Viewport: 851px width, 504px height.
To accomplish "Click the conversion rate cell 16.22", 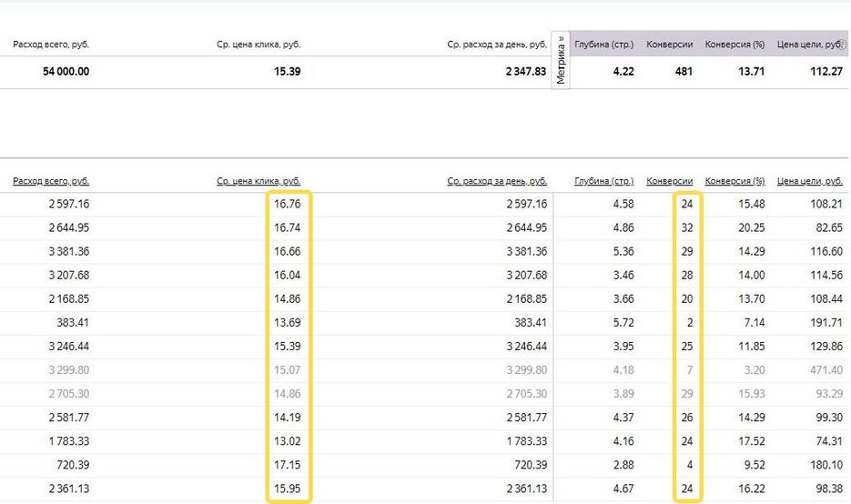I will point(751,489).
